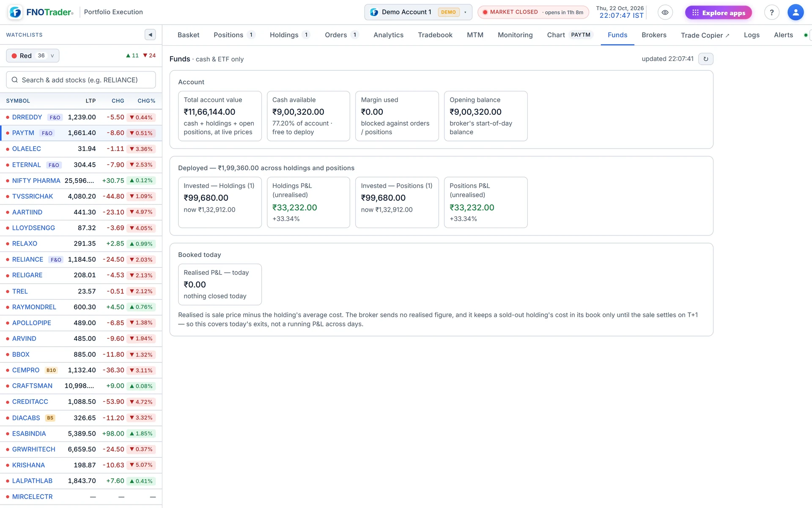Open the help question mark icon
Image resolution: width=812 pixels, height=508 pixels.
(771, 12)
